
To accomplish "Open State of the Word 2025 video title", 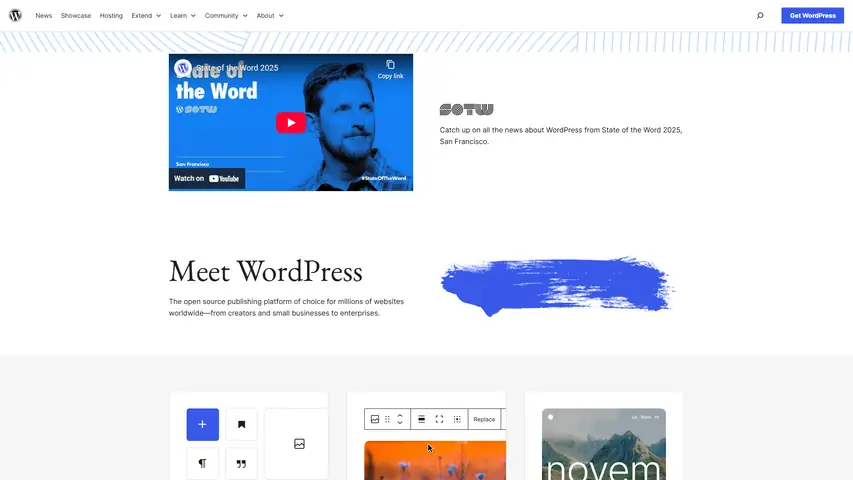I will 237,67.
